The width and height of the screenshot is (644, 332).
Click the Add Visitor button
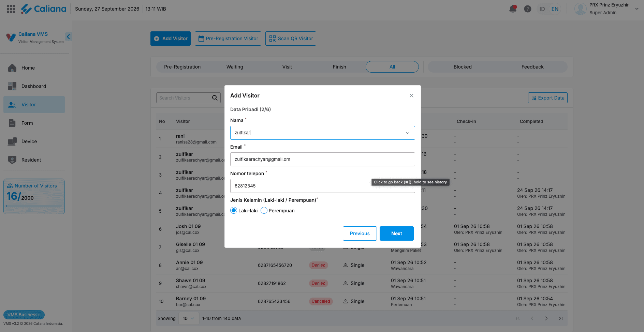point(171,39)
